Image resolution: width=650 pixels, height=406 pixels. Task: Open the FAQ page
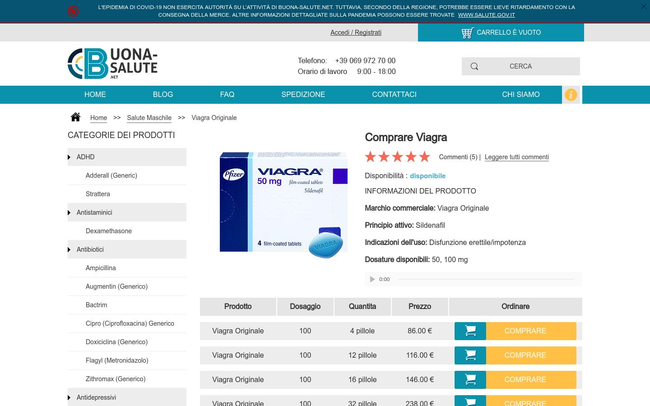227,95
